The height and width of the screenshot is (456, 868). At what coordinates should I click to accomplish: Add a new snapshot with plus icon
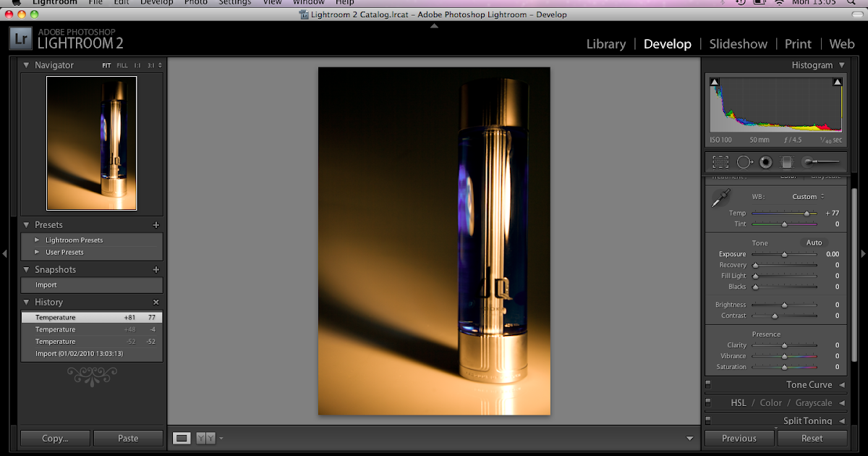156,270
